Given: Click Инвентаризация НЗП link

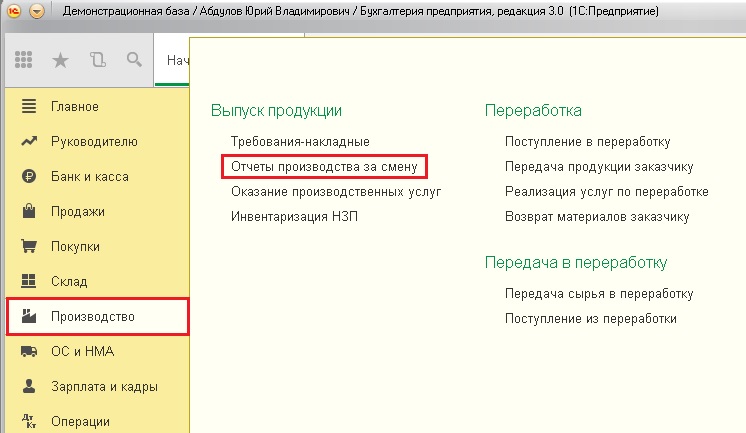Looking at the screenshot, I should (294, 216).
